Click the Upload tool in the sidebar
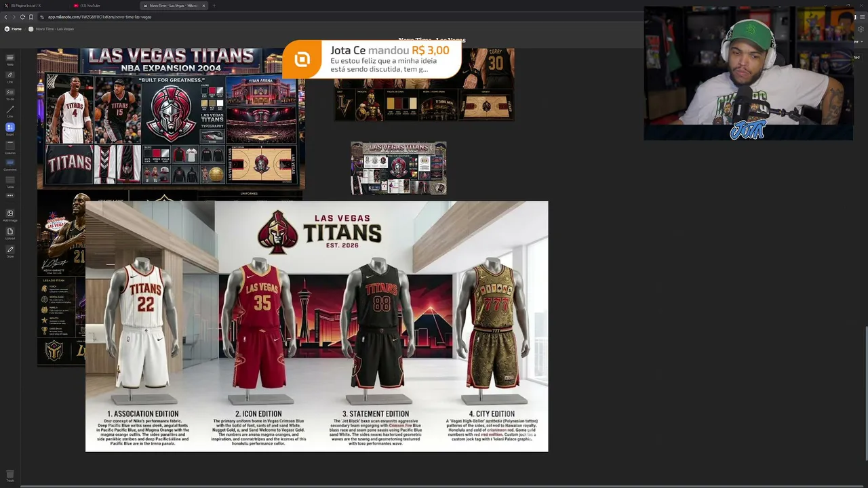Image resolution: width=868 pixels, height=488 pixels. point(10,232)
